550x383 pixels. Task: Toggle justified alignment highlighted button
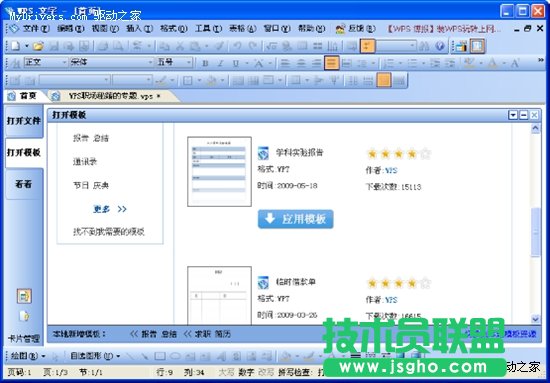(x=331, y=63)
